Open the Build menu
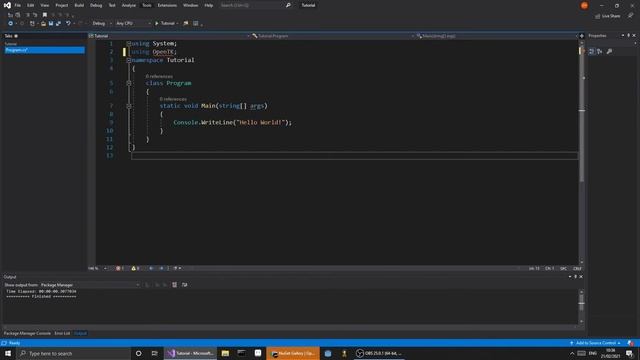Image resolution: width=640 pixels, height=360 pixels. point(79,5)
